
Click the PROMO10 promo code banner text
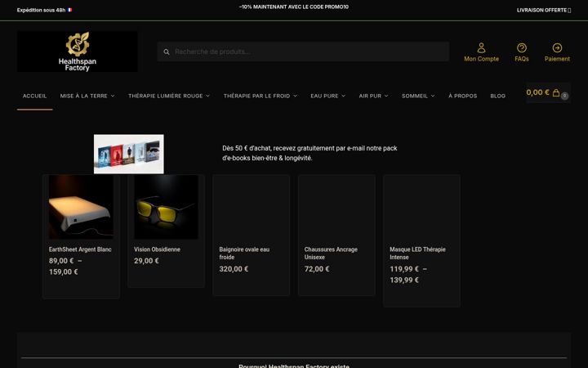(294, 7)
